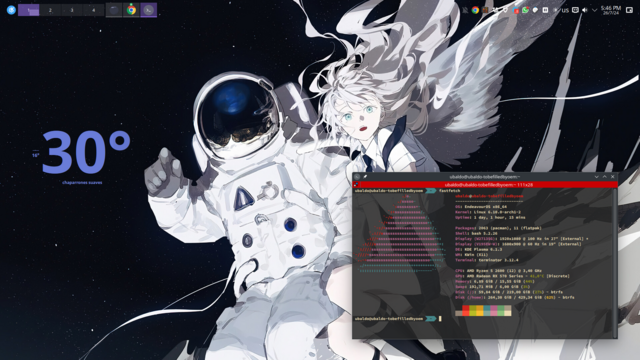
Task: Open the terminal window menu icon in title bar
Action: pyautogui.click(x=357, y=177)
